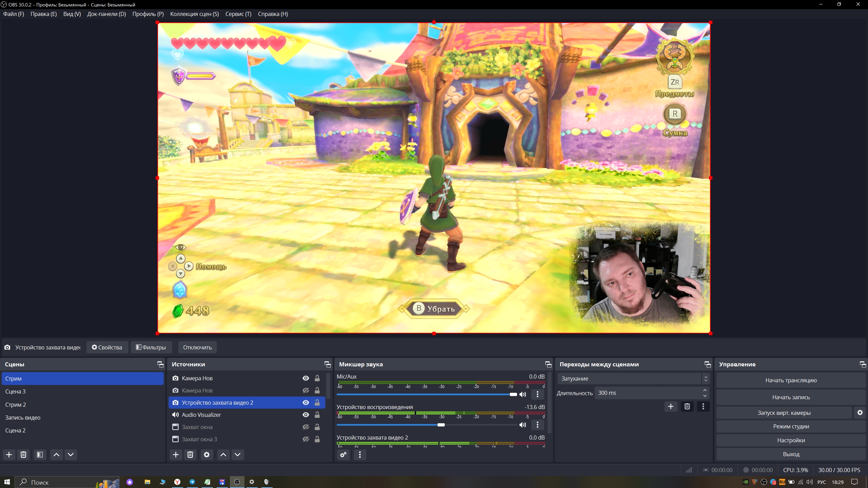
Task: Show second hidden Камера Нов source
Action: pyautogui.click(x=306, y=390)
